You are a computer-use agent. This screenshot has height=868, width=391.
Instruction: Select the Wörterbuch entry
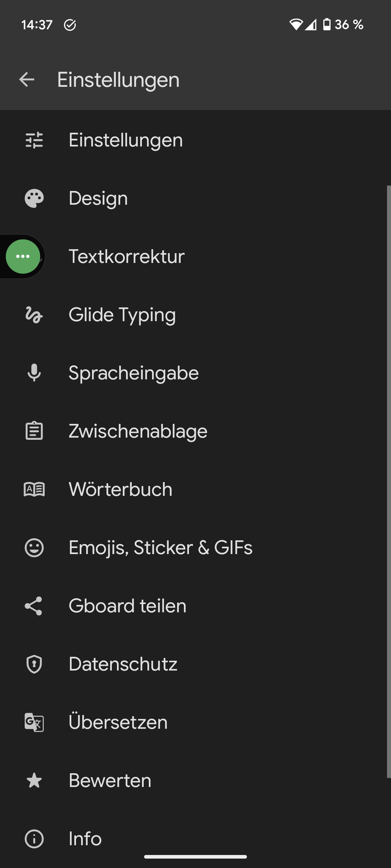click(121, 489)
